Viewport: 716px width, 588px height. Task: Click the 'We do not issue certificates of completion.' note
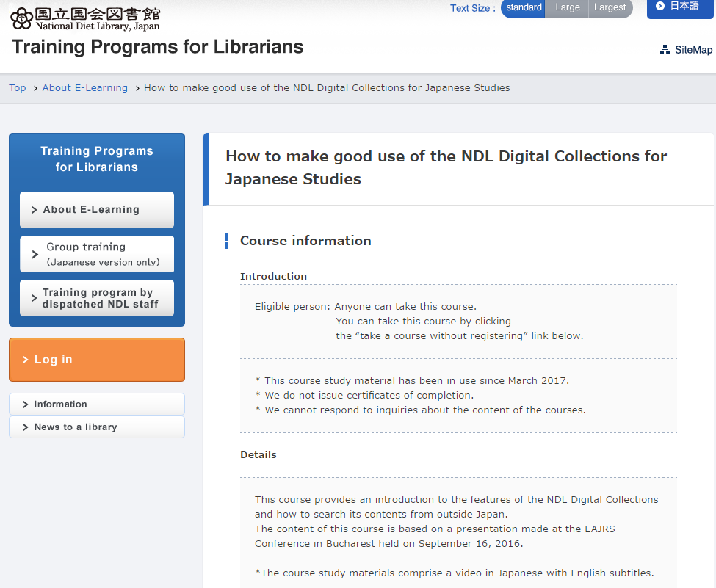(x=364, y=396)
